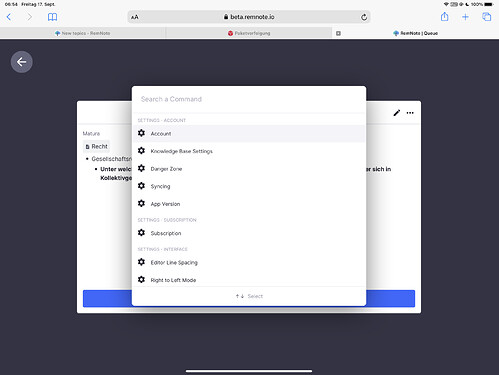Click the Matura breadcrumb text
The width and height of the screenshot is (499, 375).
click(91, 134)
